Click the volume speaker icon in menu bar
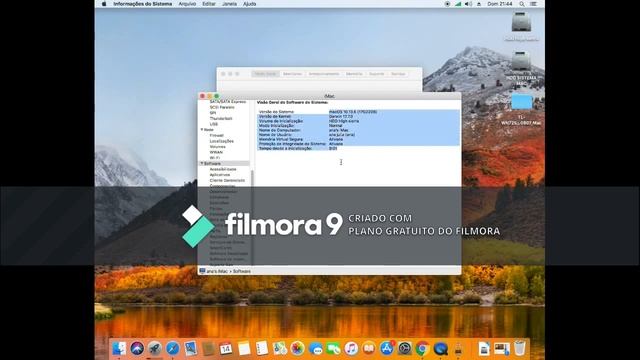The width and height of the screenshot is (640, 360). 468,4
